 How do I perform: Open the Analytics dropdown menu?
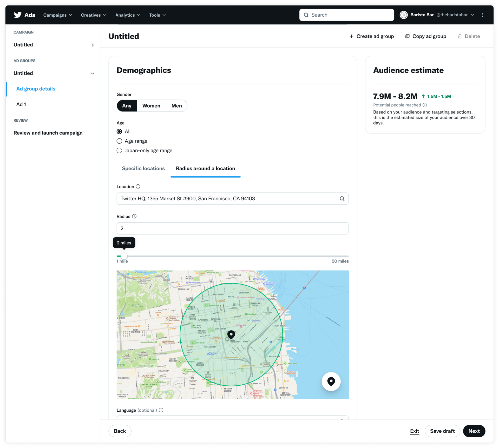pos(128,15)
